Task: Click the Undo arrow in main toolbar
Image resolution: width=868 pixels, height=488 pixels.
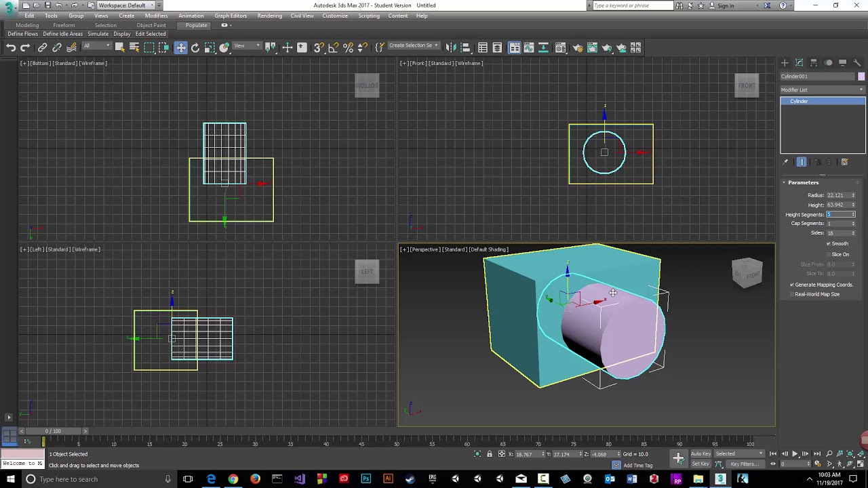Action: (11, 47)
